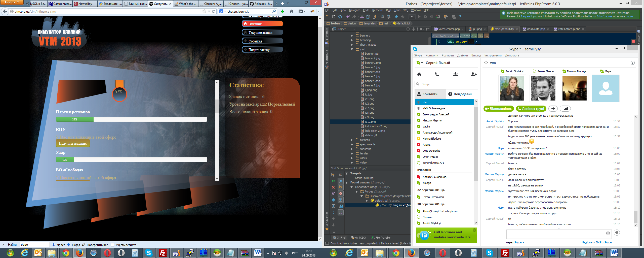Click the Save All icon in PhpStorm toolbar
Image resolution: width=644 pixels, height=258 pixels.
(x=334, y=17)
